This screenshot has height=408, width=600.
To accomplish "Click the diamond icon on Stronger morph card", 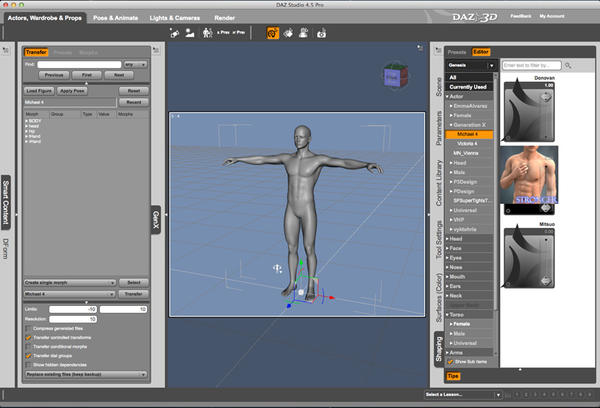I will coord(546,208).
